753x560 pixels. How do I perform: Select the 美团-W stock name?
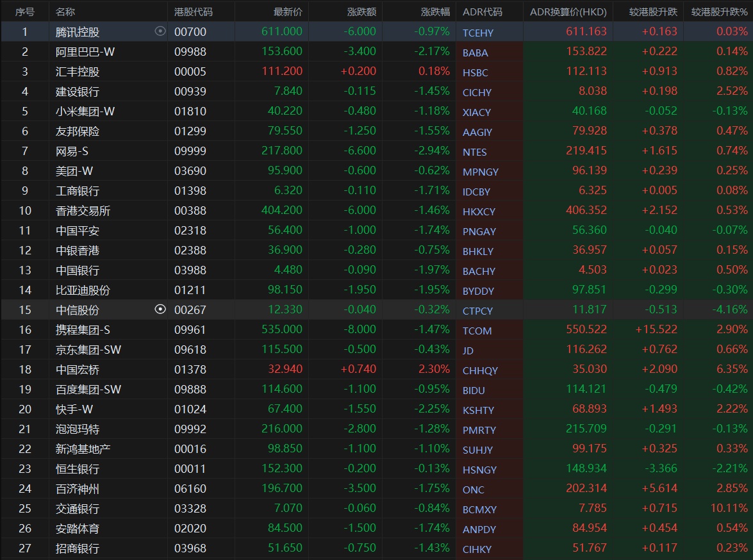coord(74,171)
